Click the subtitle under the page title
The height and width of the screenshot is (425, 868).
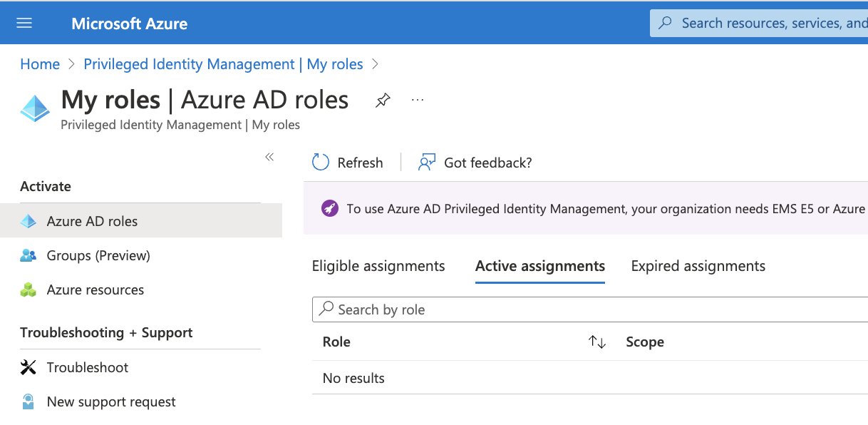[180, 125]
